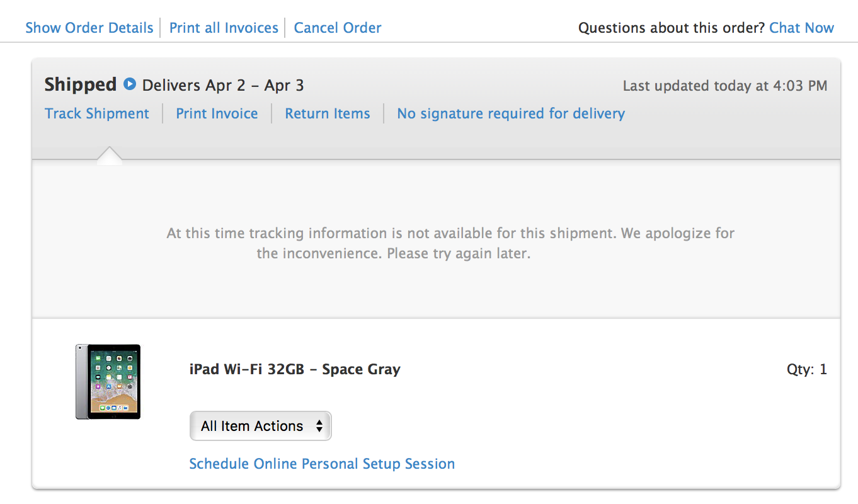Click the Qty: 1 label
This screenshot has height=504, width=858.
[806, 370]
